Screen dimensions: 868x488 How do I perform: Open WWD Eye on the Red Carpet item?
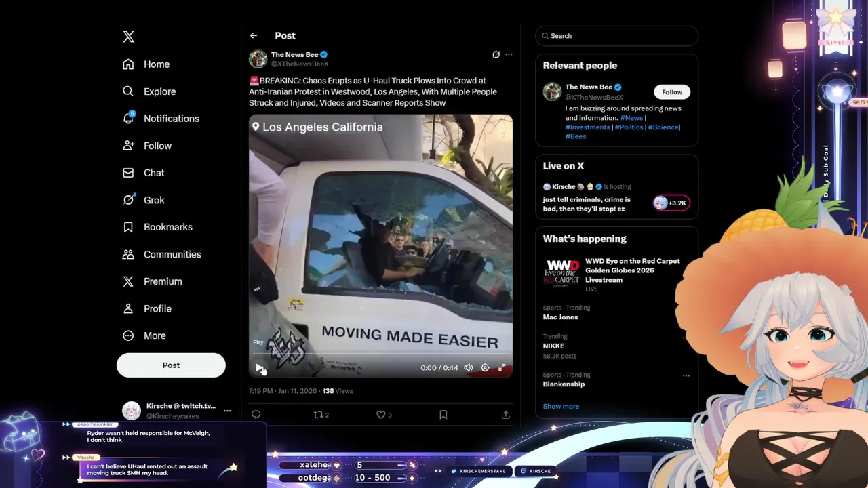click(x=632, y=270)
